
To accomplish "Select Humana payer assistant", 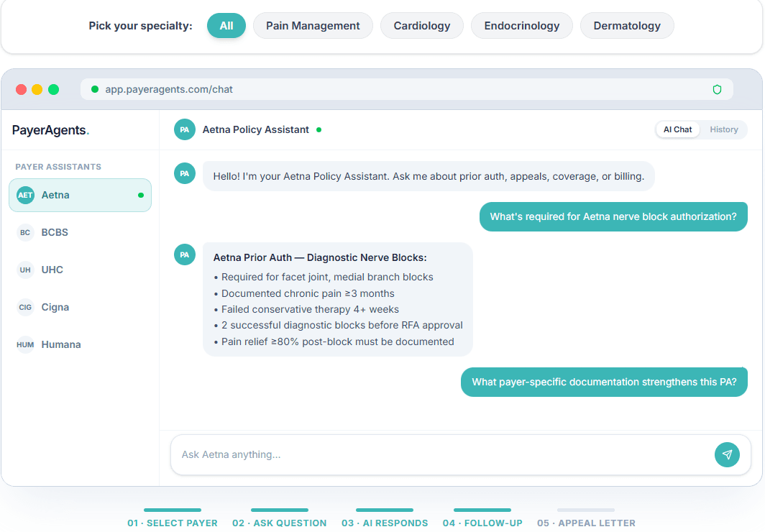I will 80,345.
